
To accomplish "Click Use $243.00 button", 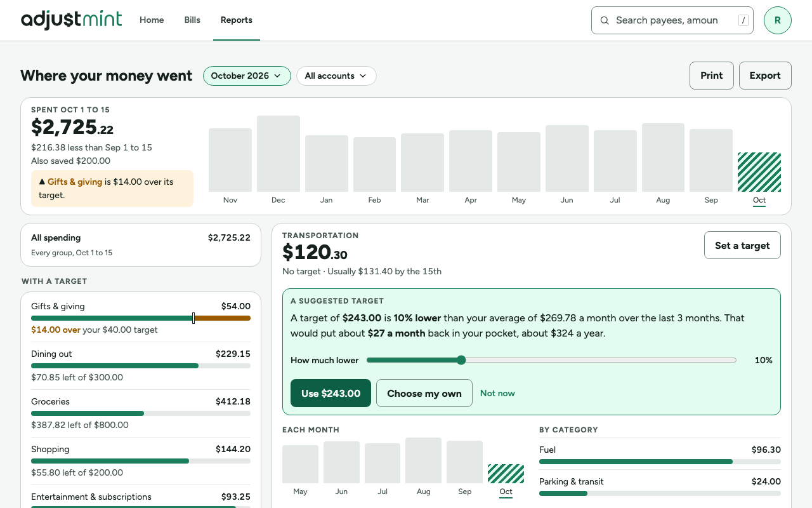I will tap(331, 393).
